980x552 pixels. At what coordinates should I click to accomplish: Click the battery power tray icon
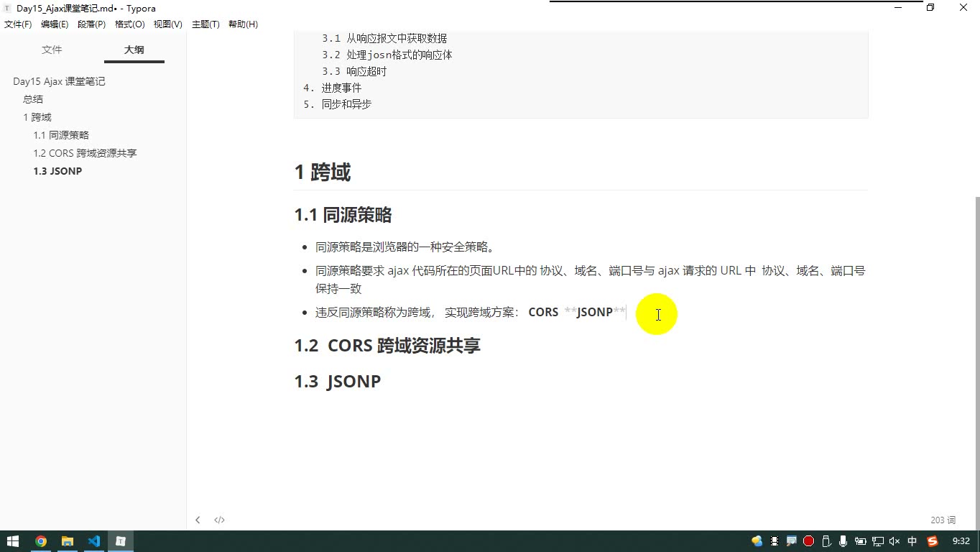[860, 541]
